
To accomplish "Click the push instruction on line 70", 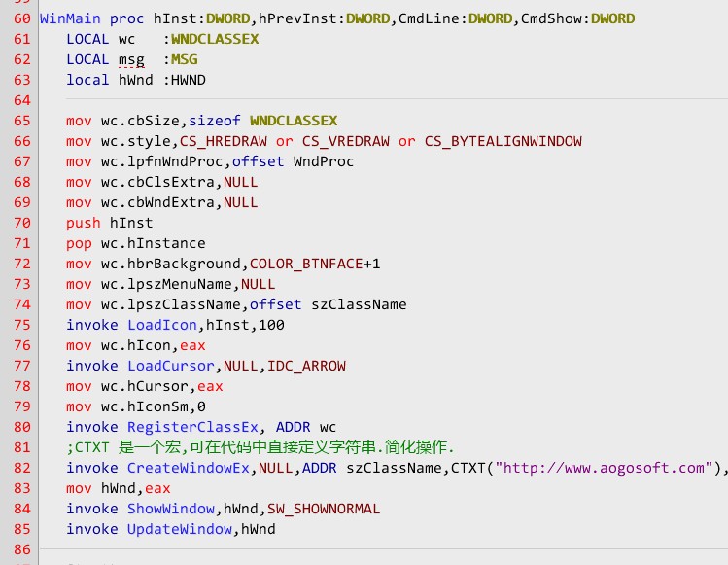I will pos(84,223).
